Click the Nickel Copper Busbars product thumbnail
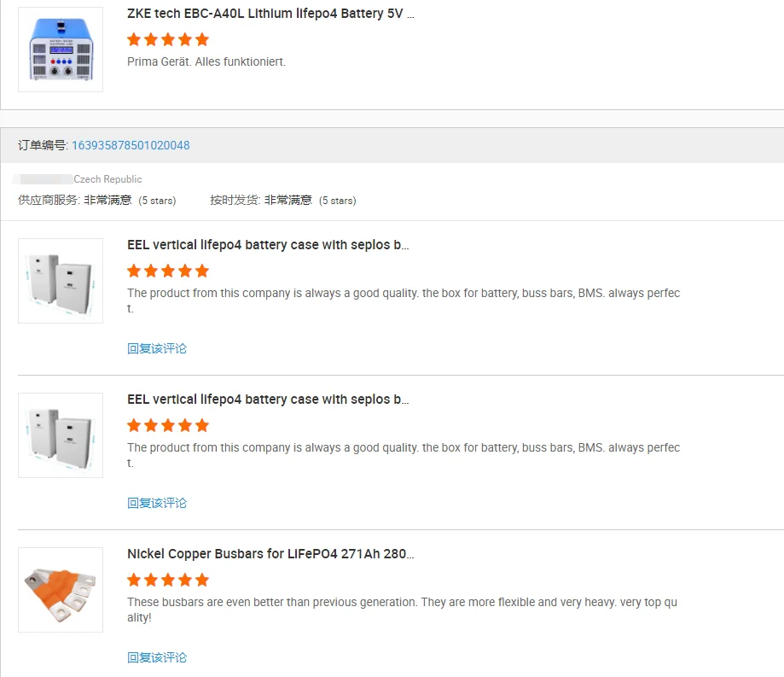Screen dimensions: 784x677 click(61, 590)
